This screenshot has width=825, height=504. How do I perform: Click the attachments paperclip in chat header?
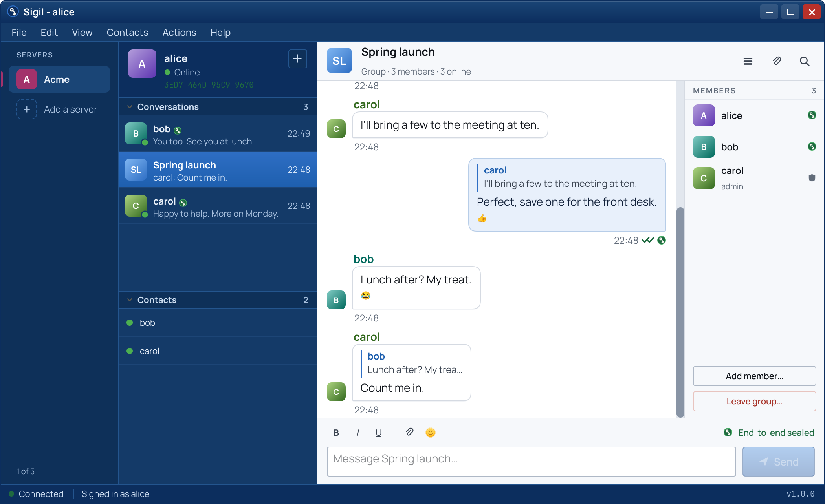click(777, 61)
